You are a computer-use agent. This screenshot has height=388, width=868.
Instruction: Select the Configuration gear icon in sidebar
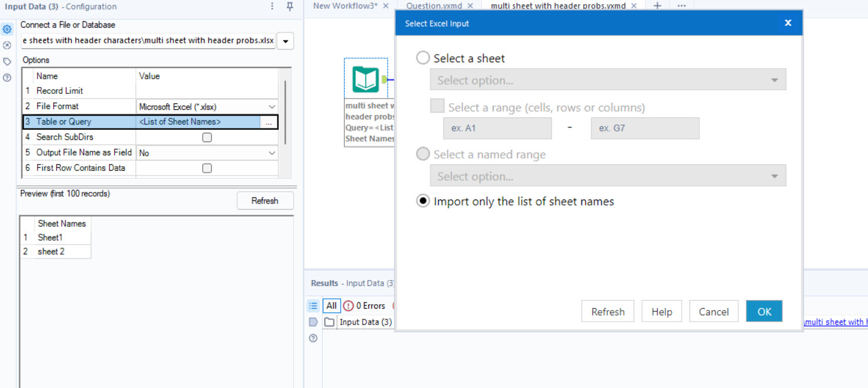(x=7, y=28)
